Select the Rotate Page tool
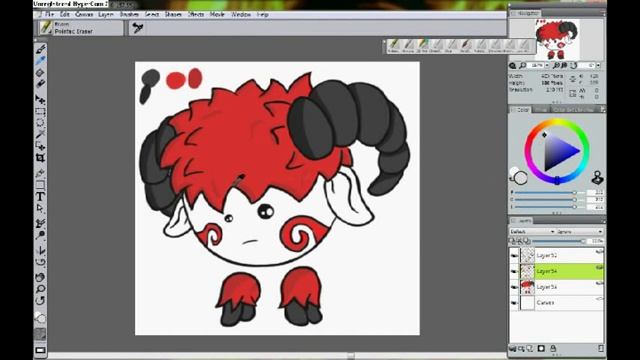The height and width of the screenshot is (360, 640). [x=40, y=301]
